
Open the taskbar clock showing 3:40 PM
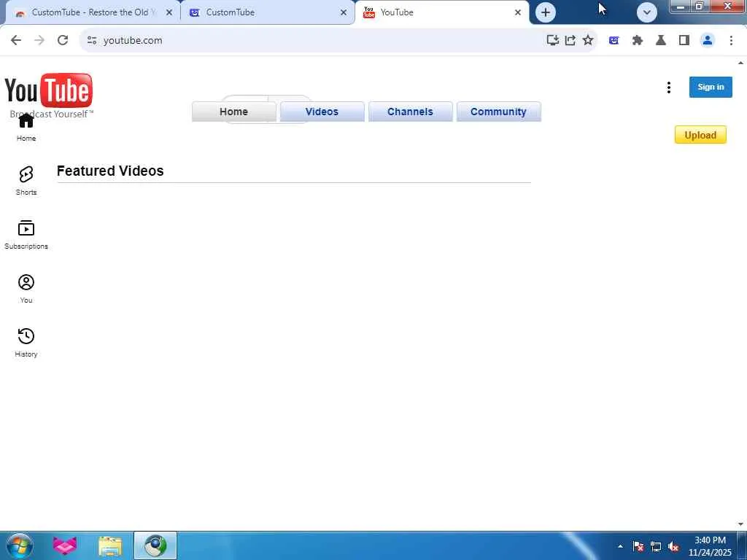click(710, 546)
